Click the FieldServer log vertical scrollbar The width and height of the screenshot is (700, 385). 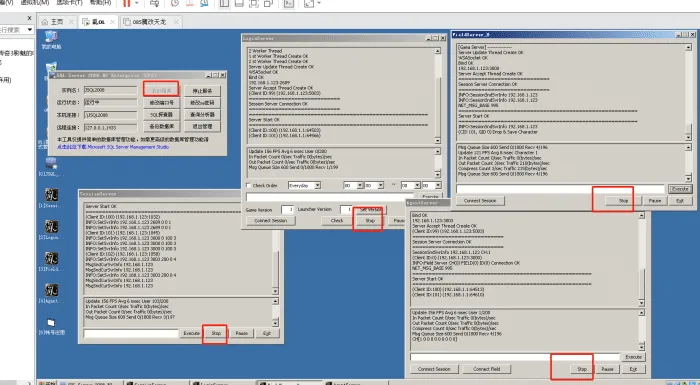[x=688, y=93]
